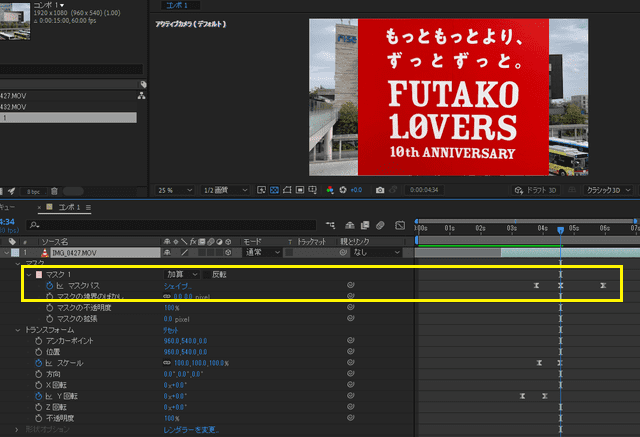This screenshot has width=640, height=437.
Task: Open the コンポ 1 timeline panel menu icon
Action: (x=88, y=207)
